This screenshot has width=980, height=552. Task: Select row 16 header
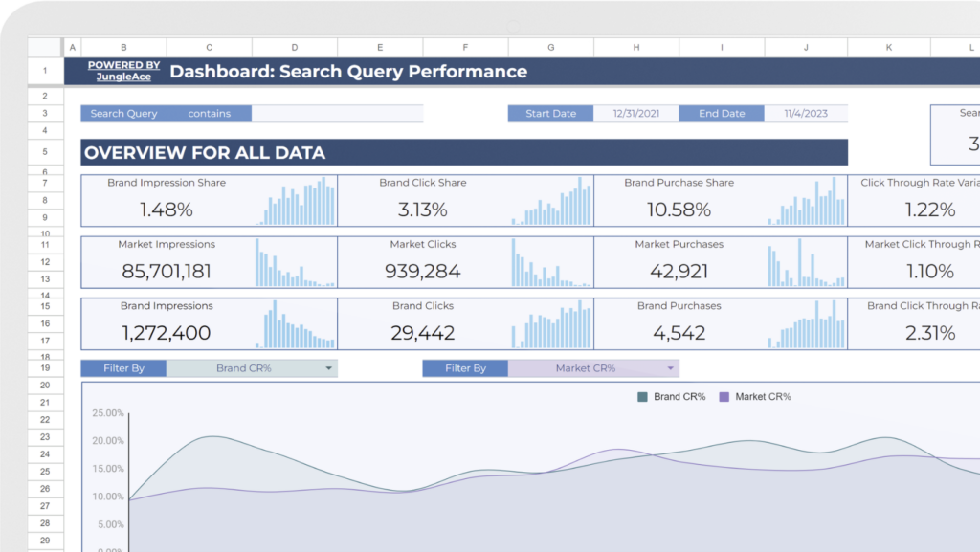(45, 323)
